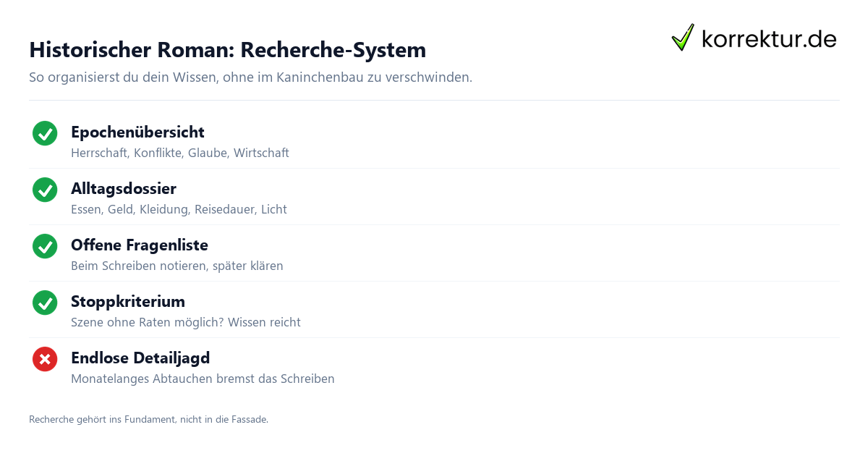Viewport: 868px width, 456px height.
Task: Select the Stoppkriterium heading
Action: click(128, 302)
